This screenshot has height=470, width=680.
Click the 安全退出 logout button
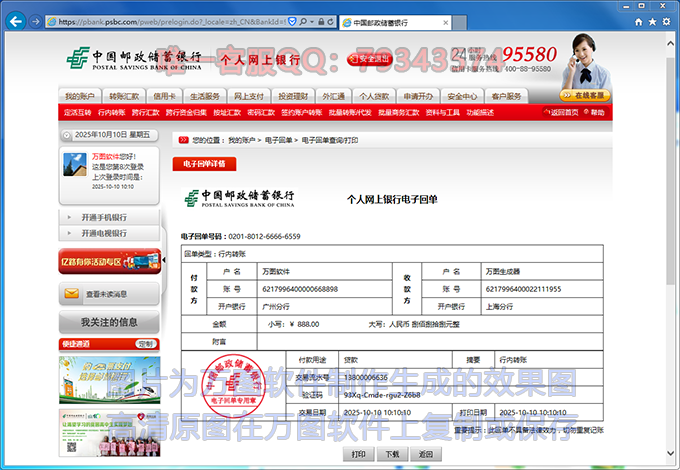tap(370, 59)
